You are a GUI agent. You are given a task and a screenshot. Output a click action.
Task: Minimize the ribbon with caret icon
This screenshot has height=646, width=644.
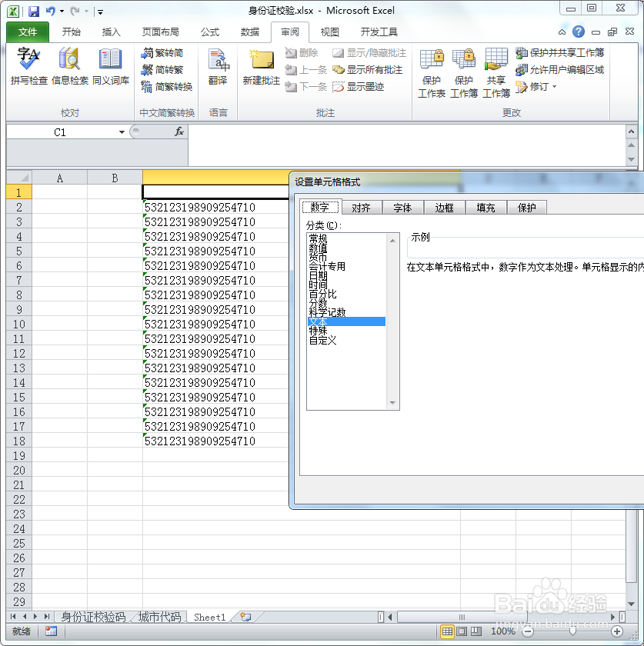click(x=562, y=32)
